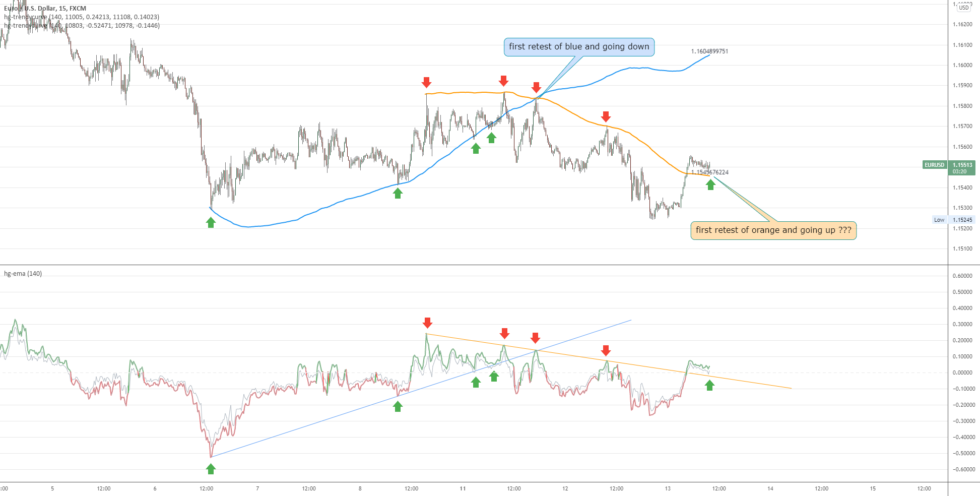Screen dimensions: 980x496
Task: Select the second hg-trendycurve legend line ending -0.1446
Action: click(82, 25)
